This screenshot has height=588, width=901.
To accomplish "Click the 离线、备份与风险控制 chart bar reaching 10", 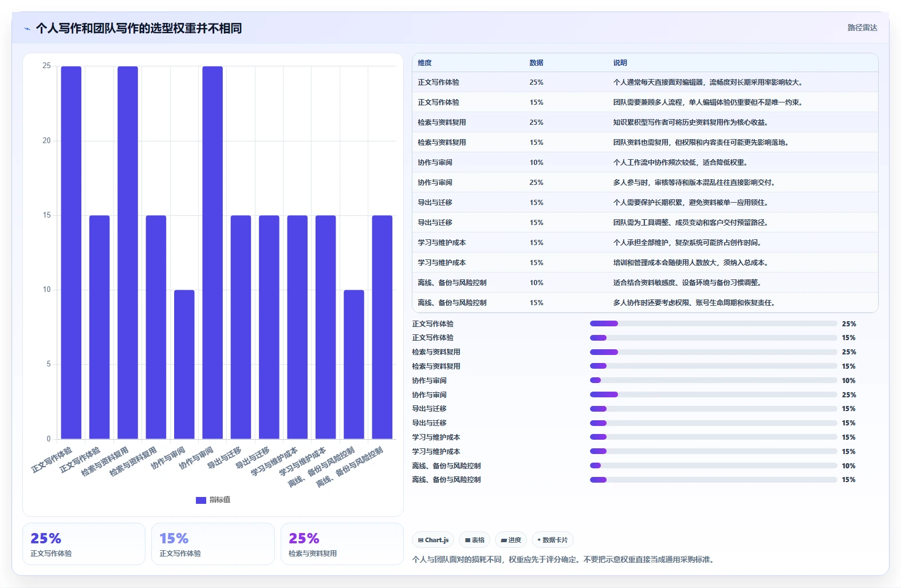I will 354,364.
